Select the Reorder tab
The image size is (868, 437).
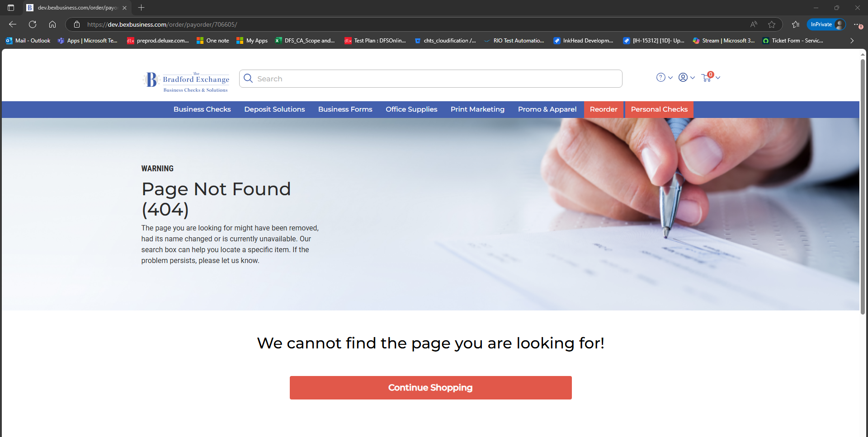point(604,109)
